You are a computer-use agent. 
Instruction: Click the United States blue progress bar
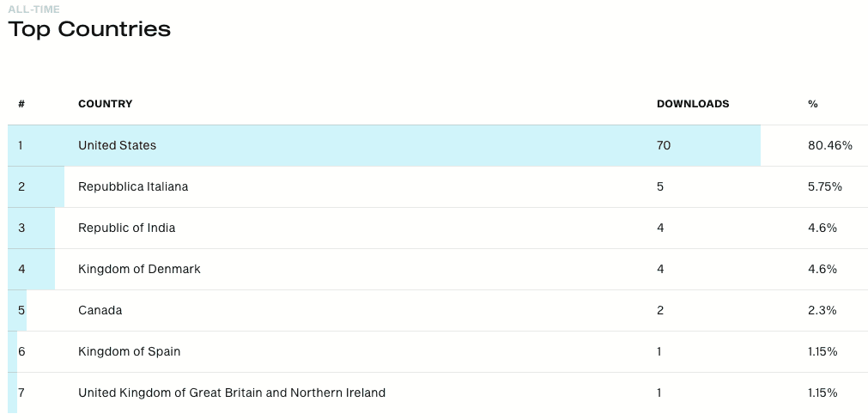384,146
